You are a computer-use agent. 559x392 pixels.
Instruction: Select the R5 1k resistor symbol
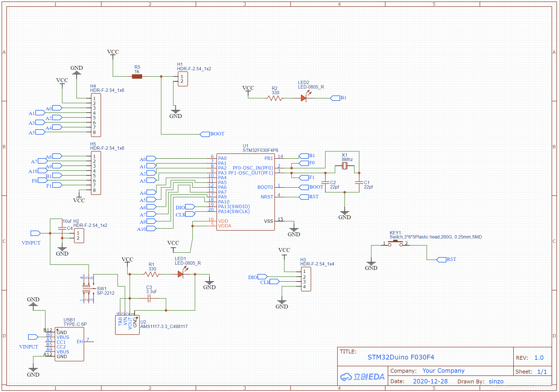click(137, 76)
